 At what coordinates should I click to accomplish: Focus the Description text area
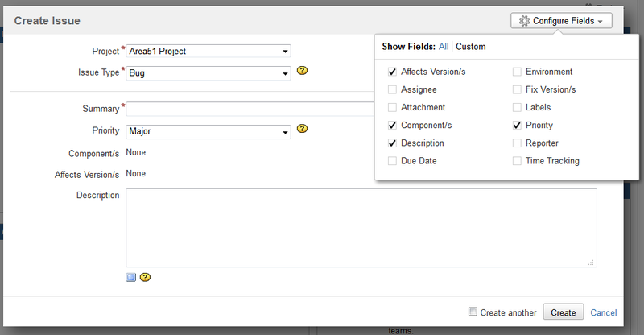361,228
